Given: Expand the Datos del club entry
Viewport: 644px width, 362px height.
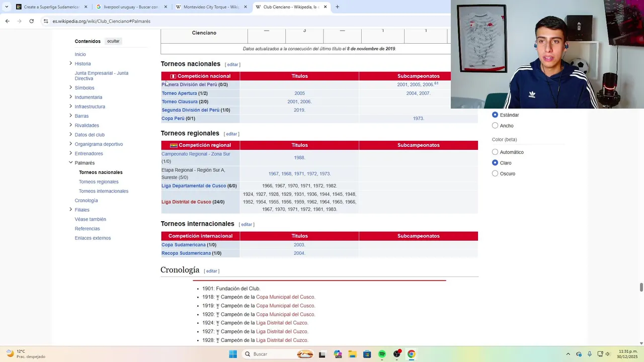Looking at the screenshot, I should (x=70, y=134).
